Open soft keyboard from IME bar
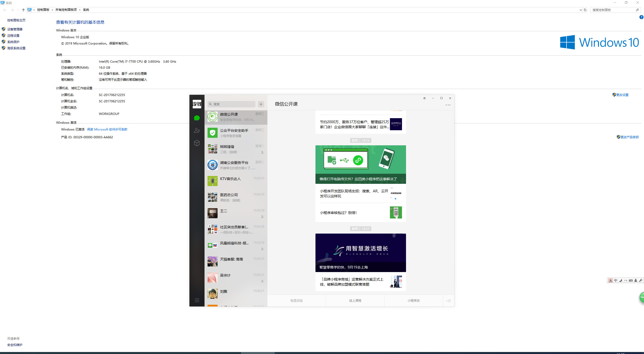Image resolution: width=644 pixels, height=354 pixels. click(631, 280)
